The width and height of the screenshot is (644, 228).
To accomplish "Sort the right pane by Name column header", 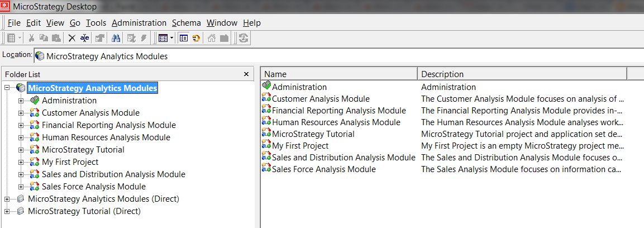I will coord(339,74).
